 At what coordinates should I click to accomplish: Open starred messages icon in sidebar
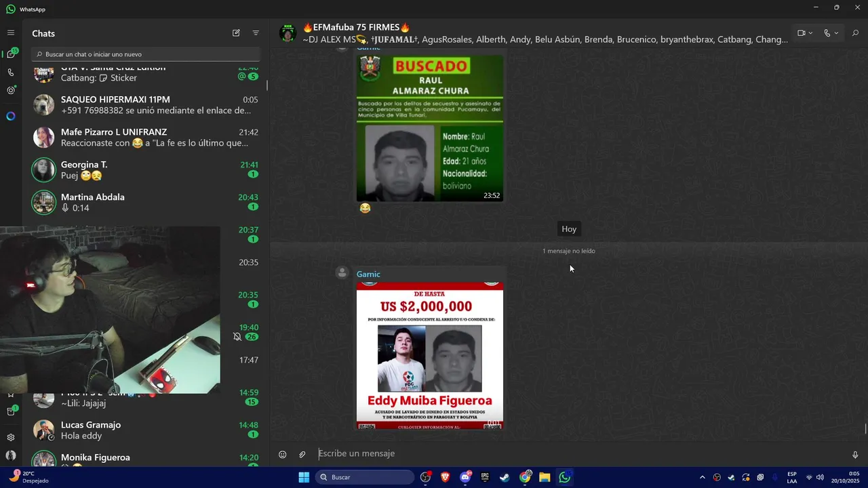pyautogui.click(x=11, y=394)
